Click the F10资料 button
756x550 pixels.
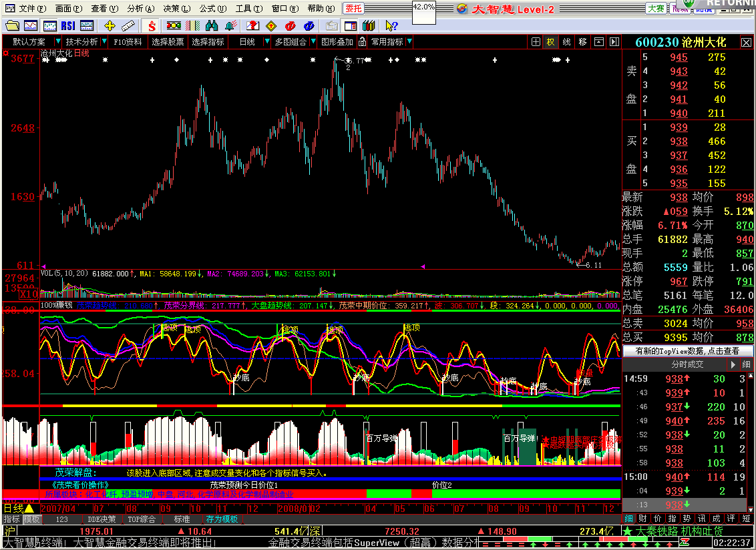point(128,42)
